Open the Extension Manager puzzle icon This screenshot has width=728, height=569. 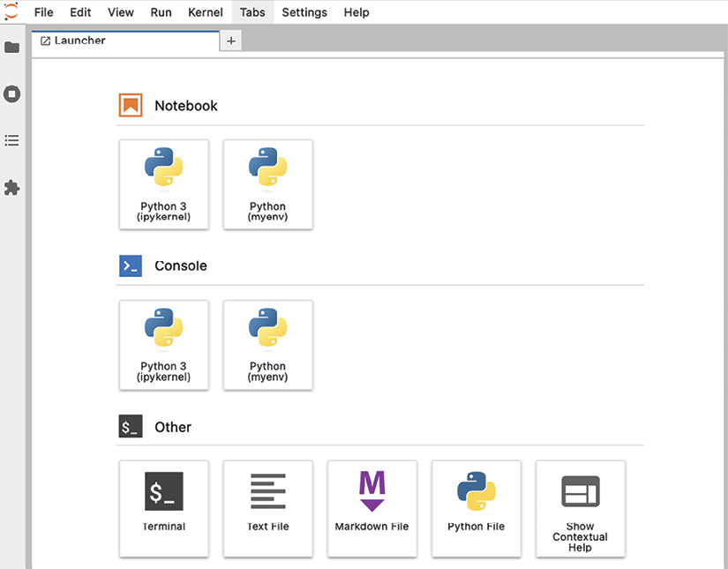click(x=12, y=188)
